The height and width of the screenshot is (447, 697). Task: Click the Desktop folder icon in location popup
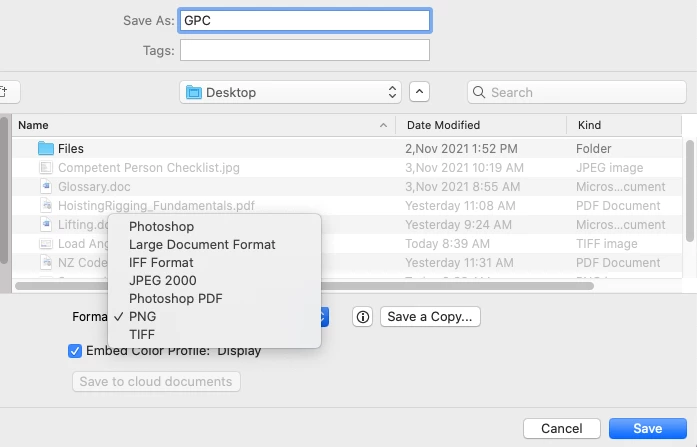[194, 93]
